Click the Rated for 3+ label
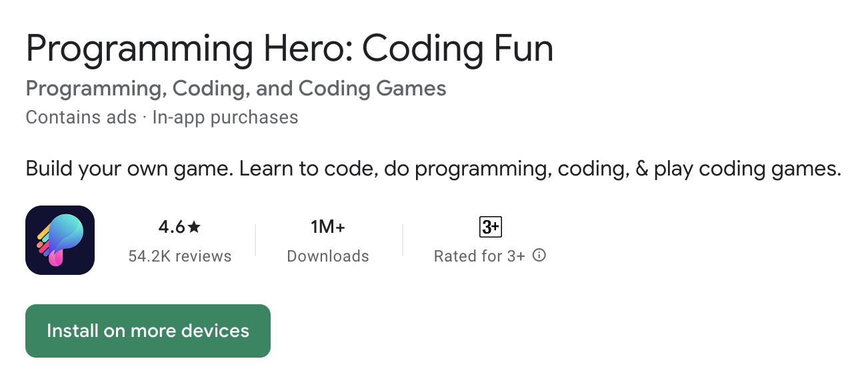 (x=482, y=256)
